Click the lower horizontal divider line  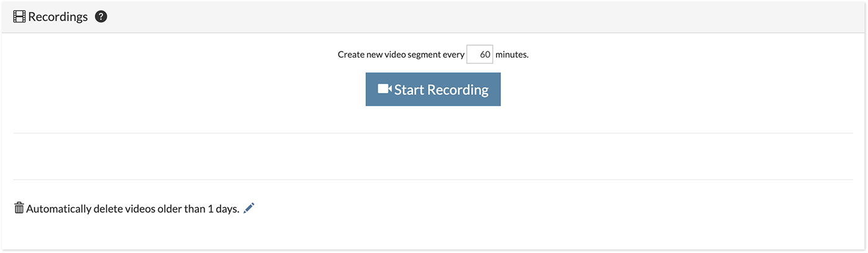[x=433, y=180]
